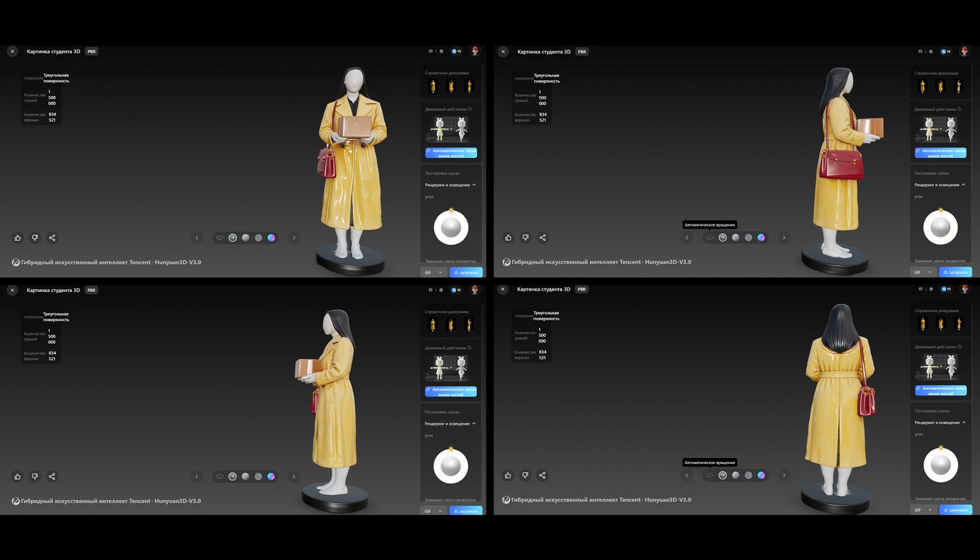Open GIF format dropdown in back-view window
980x560 pixels.
tap(924, 510)
